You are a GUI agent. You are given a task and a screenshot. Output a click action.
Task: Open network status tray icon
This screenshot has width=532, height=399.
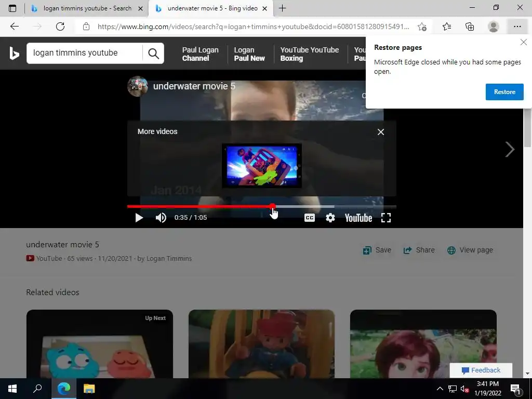pos(453,389)
